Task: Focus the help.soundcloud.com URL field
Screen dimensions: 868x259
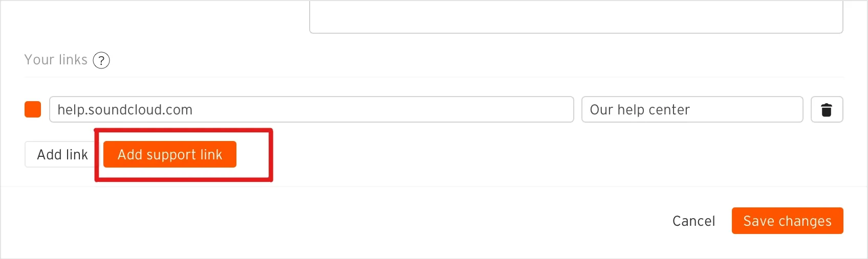Action: pos(311,109)
